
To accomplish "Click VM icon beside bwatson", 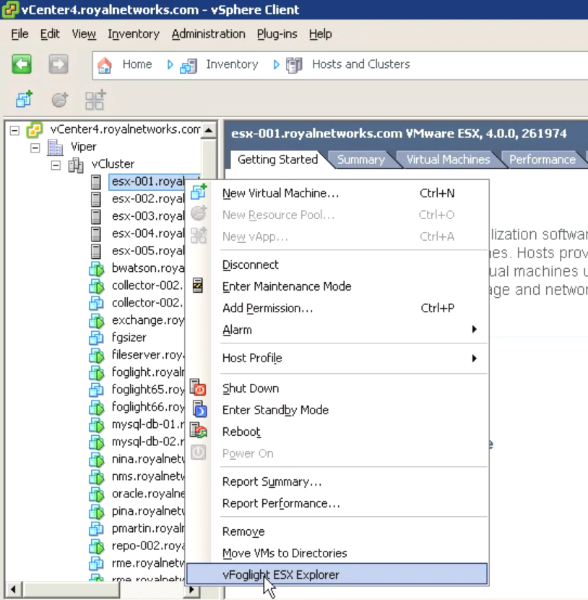I will pyautogui.click(x=96, y=269).
